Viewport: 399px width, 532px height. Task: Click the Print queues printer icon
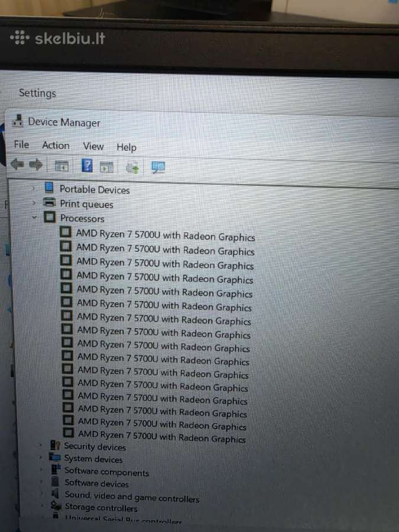click(x=50, y=202)
